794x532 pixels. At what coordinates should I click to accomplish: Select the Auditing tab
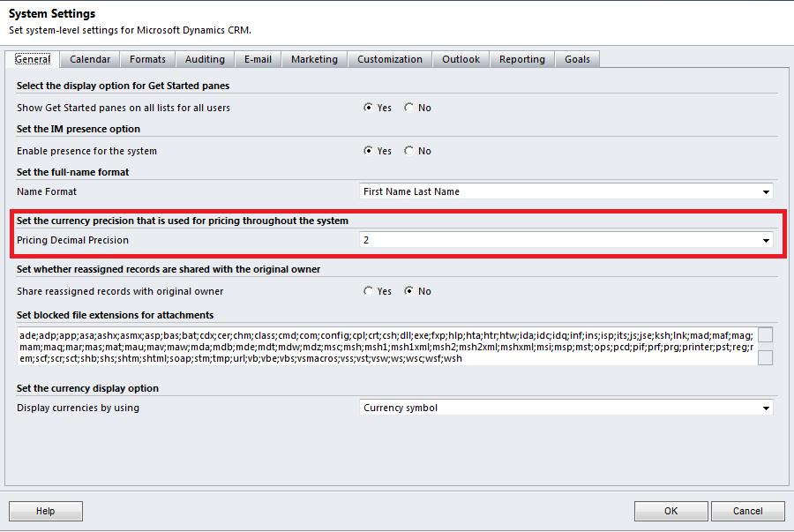(x=204, y=59)
